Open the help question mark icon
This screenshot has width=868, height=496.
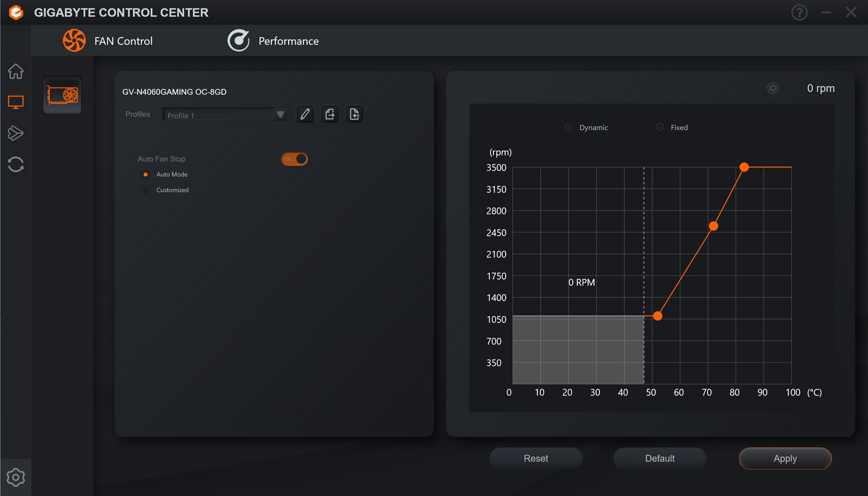click(799, 12)
